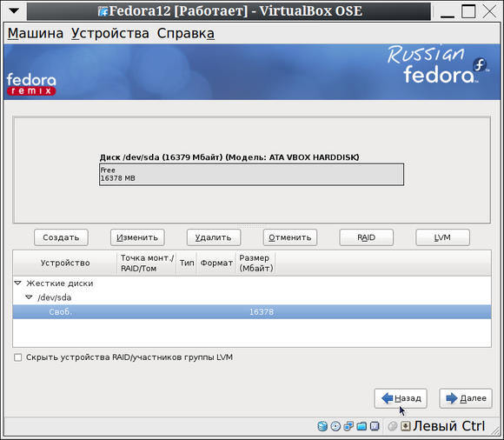The height and width of the screenshot is (440, 504).
Task: Open the window menu arrow in title bar
Action: [x=14, y=11]
